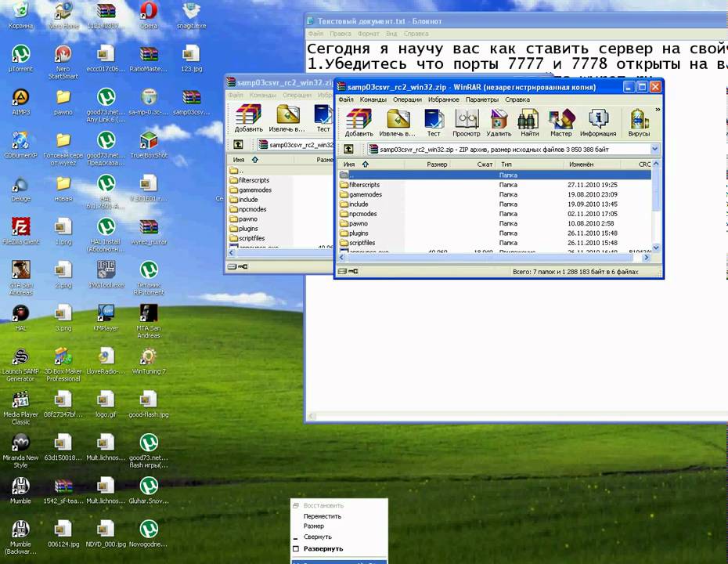Select the Opera desktop icon

point(149,15)
